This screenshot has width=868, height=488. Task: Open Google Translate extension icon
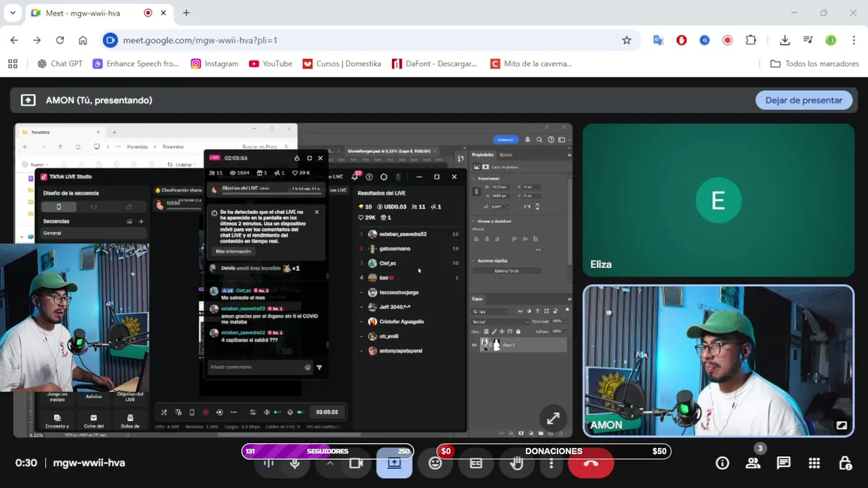coord(658,40)
